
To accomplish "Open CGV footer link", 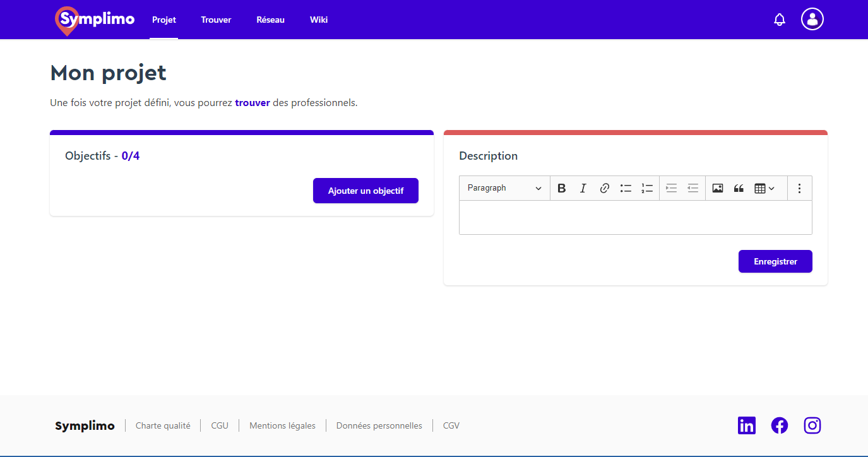I will click(x=451, y=425).
